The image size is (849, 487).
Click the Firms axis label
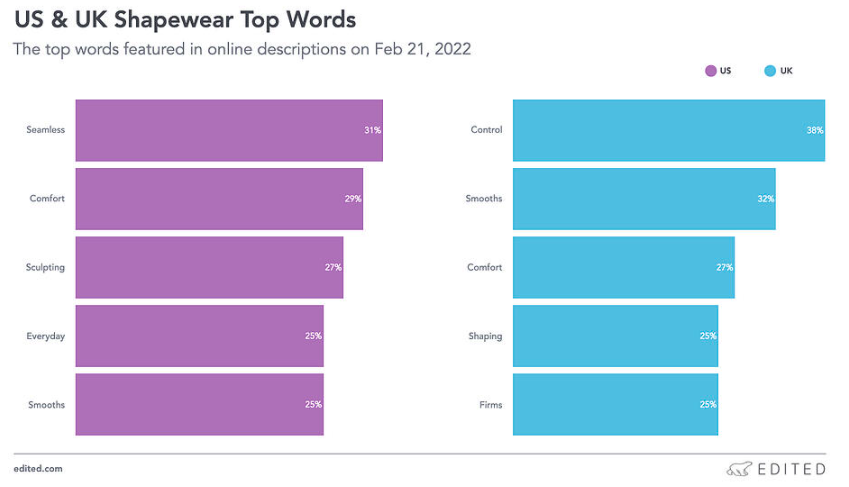pos(490,405)
